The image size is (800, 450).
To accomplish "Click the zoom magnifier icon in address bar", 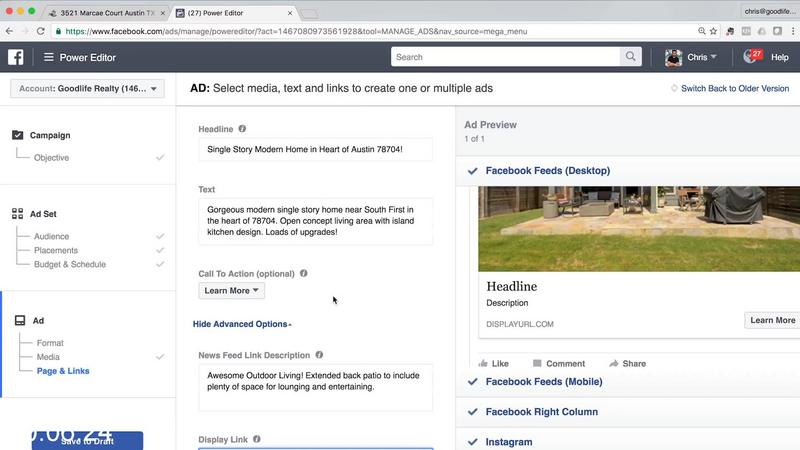I will [702, 31].
